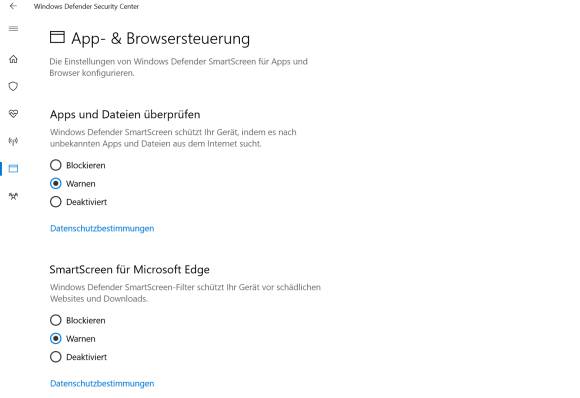Open the Home section in sidebar
The height and width of the screenshot is (398, 580).
click(13, 59)
